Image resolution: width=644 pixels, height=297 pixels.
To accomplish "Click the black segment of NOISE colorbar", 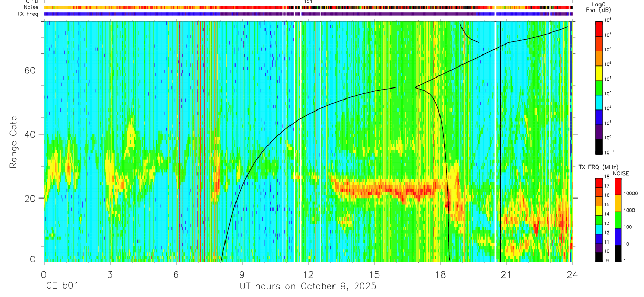I will coord(618,253).
